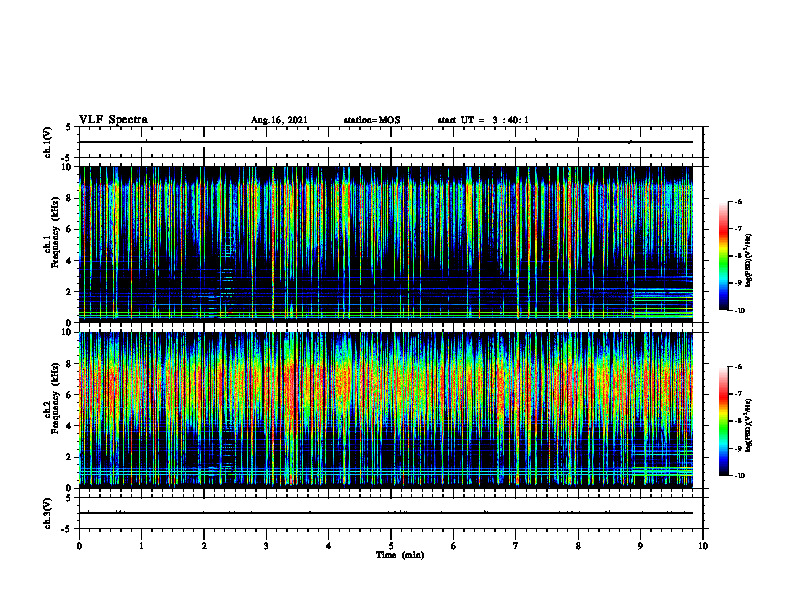Click time axis tick label "10"
Image resolution: width=792 pixels, height=612 pixels.
click(x=703, y=546)
